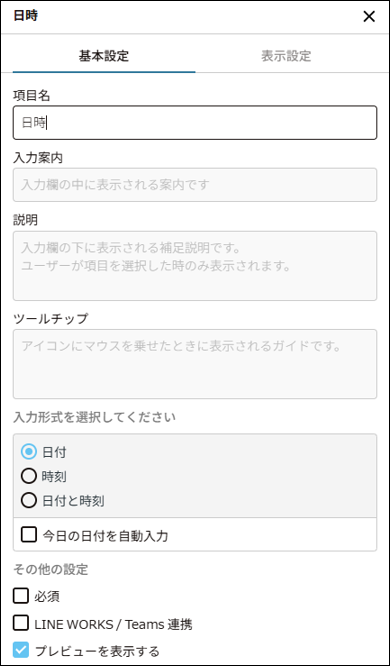Click the 今日の日付を自動入力 label

(105, 536)
